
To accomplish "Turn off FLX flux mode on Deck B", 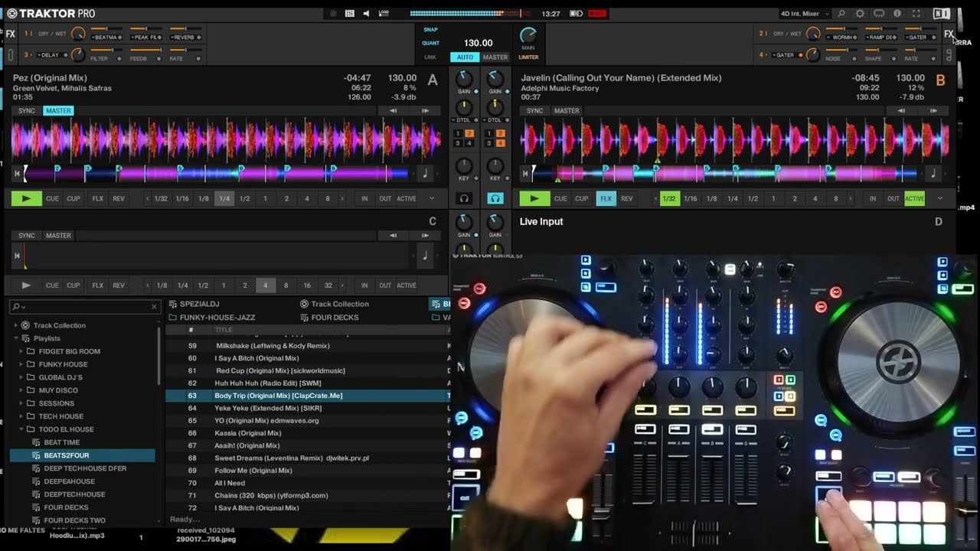I will pos(606,198).
